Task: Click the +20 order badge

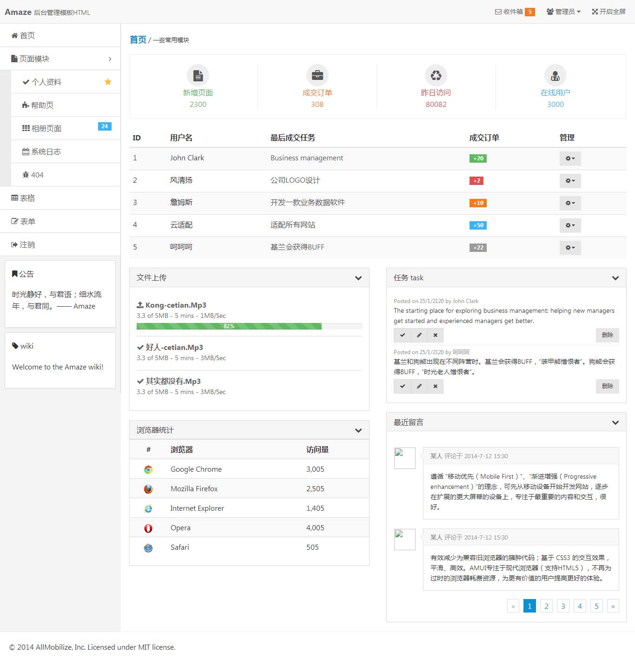Action: tap(478, 158)
